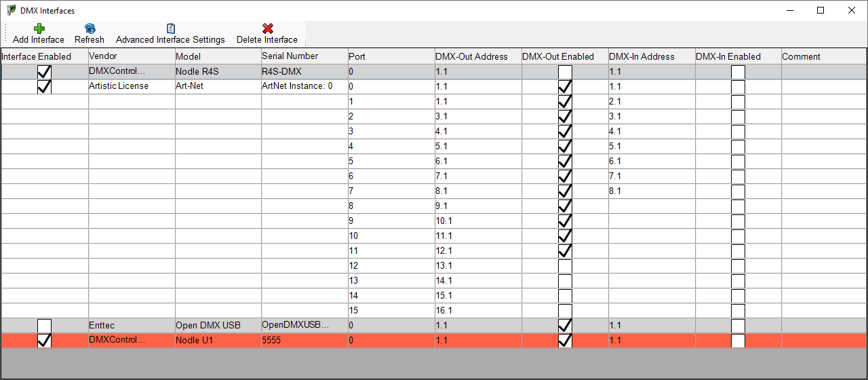Viewport: 868px width, 380px height.
Task: Select the Comment column header
Action: [x=823, y=56]
